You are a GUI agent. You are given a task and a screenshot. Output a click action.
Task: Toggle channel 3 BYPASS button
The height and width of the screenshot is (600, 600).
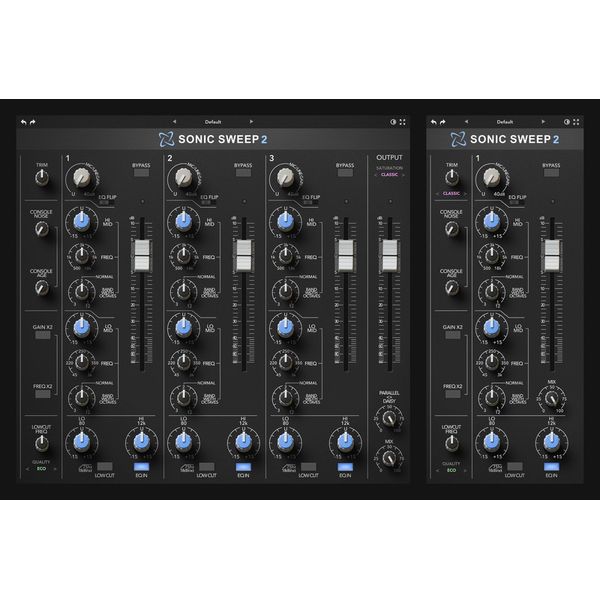(x=345, y=173)
